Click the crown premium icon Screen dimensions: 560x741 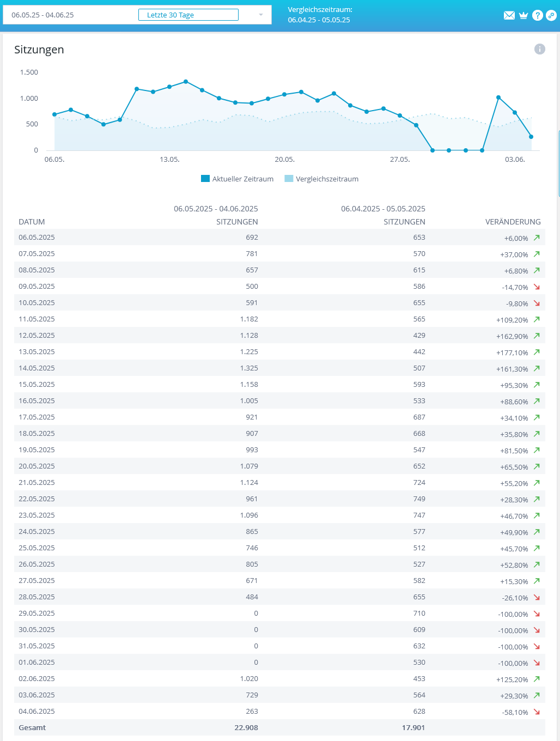(524, 15)
